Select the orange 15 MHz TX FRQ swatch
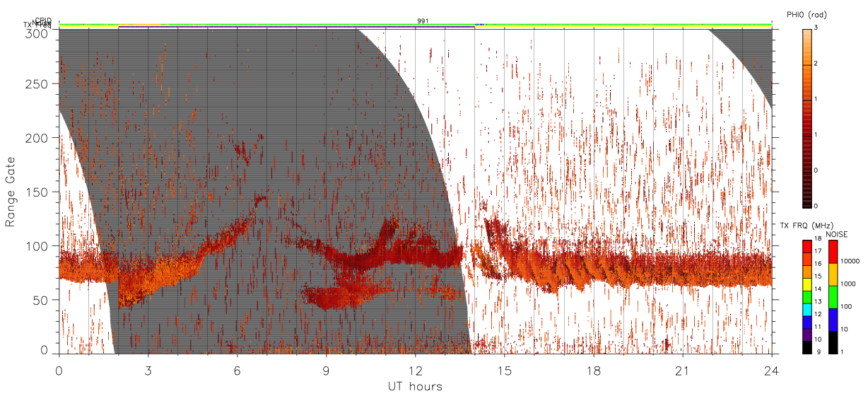The width and height of the screenshot is (868, 401). click(807, 272)
